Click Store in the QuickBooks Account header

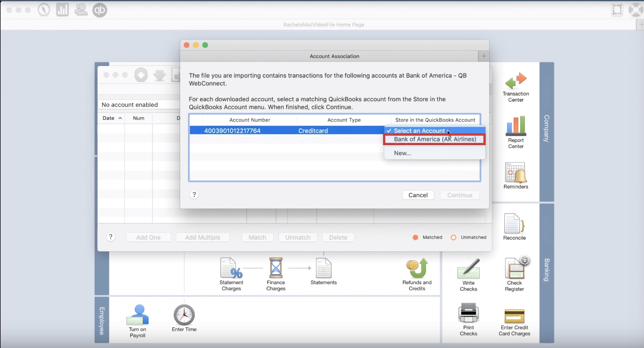[435, 120]
